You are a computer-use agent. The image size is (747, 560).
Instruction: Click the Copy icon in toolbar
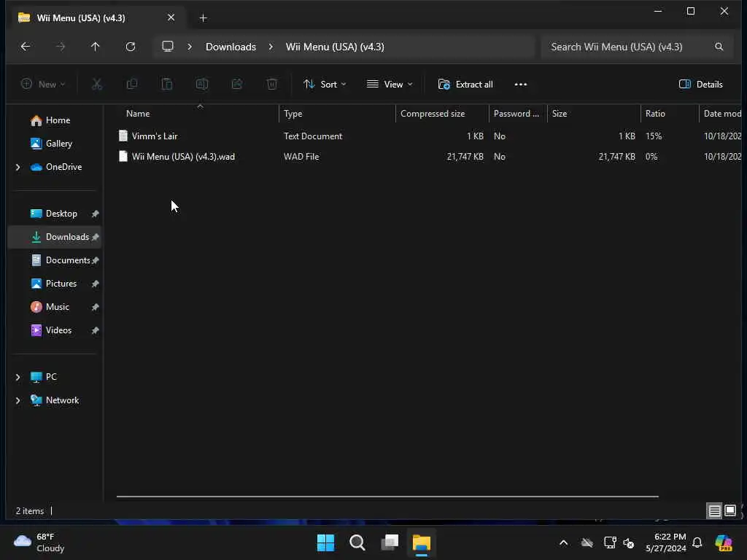(132, 85)
